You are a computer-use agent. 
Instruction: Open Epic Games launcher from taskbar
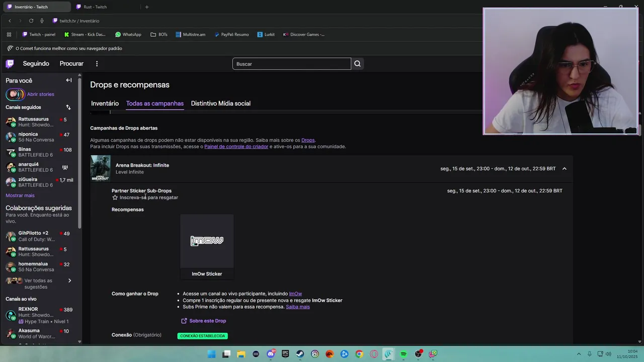coord(285,354)
